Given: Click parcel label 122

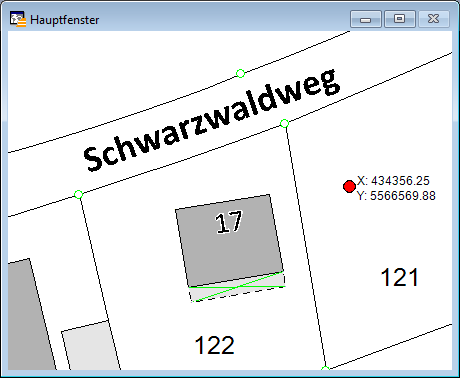Looking at the screenshot, I should (214, 345).
